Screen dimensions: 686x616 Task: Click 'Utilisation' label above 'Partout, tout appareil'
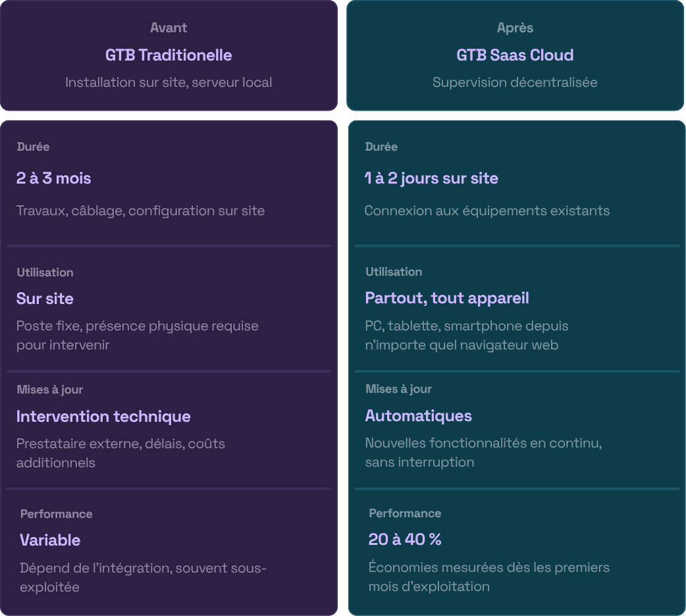pyautogui.click(x=394, y=272)
